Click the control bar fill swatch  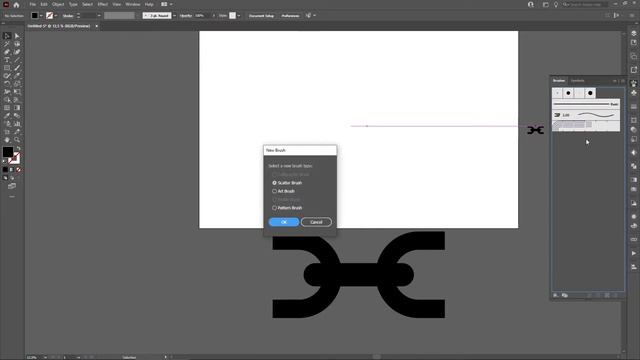click(35, 16)
